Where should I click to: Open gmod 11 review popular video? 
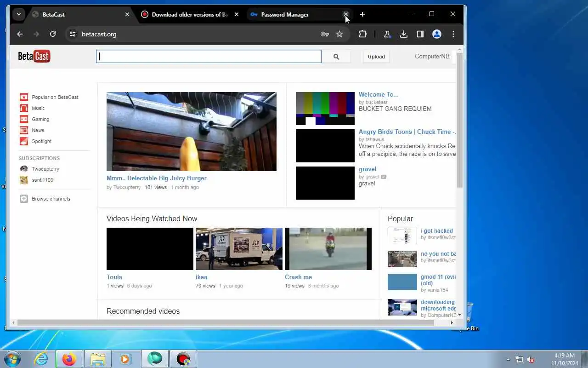(x=438, y=280)
